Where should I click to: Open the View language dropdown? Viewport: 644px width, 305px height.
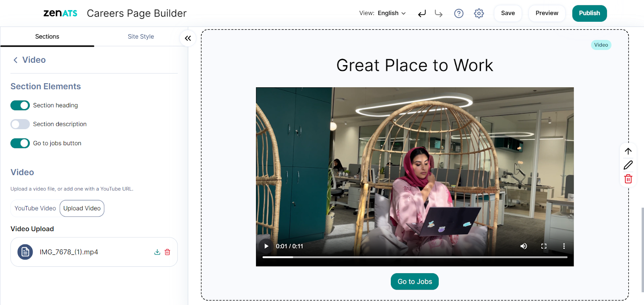(x=392, y=13)
